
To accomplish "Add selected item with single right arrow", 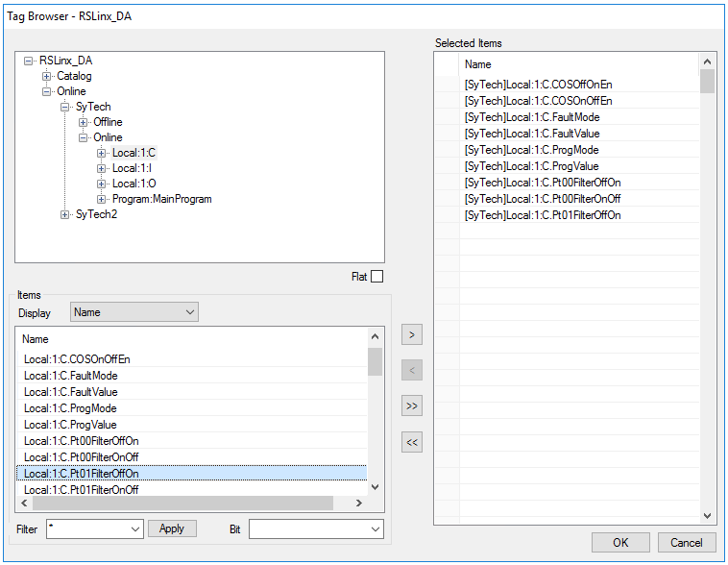I will [412, 334].
